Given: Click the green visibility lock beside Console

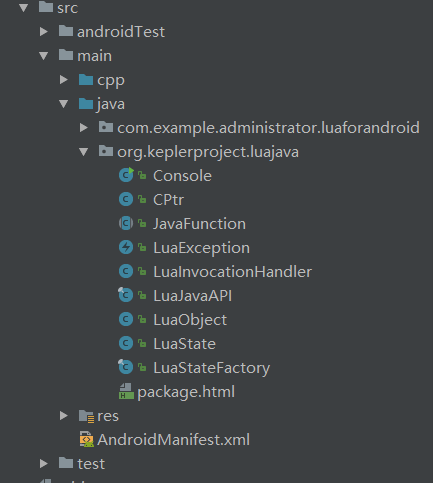Looking at the screenshot, I should (142, 176).
